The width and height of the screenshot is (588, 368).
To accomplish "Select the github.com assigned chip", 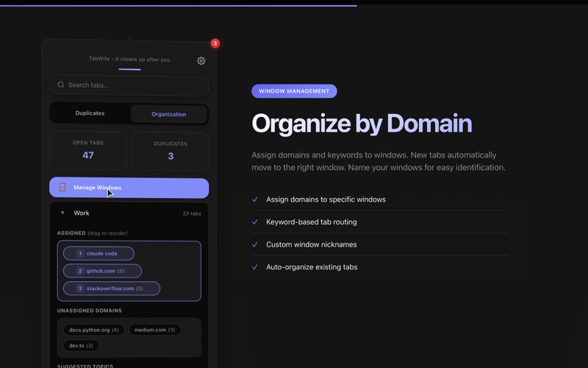I will (102, 271).
